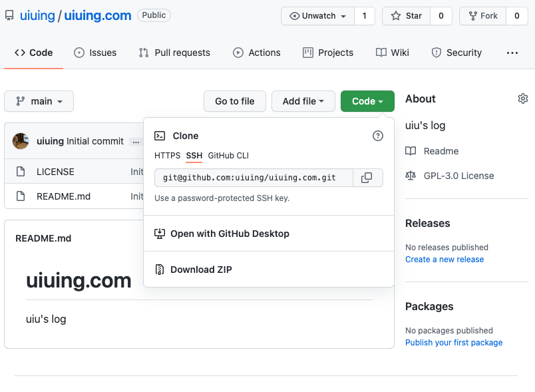
Task: Click 'No releases published' text
Action: tap(446, 248)
